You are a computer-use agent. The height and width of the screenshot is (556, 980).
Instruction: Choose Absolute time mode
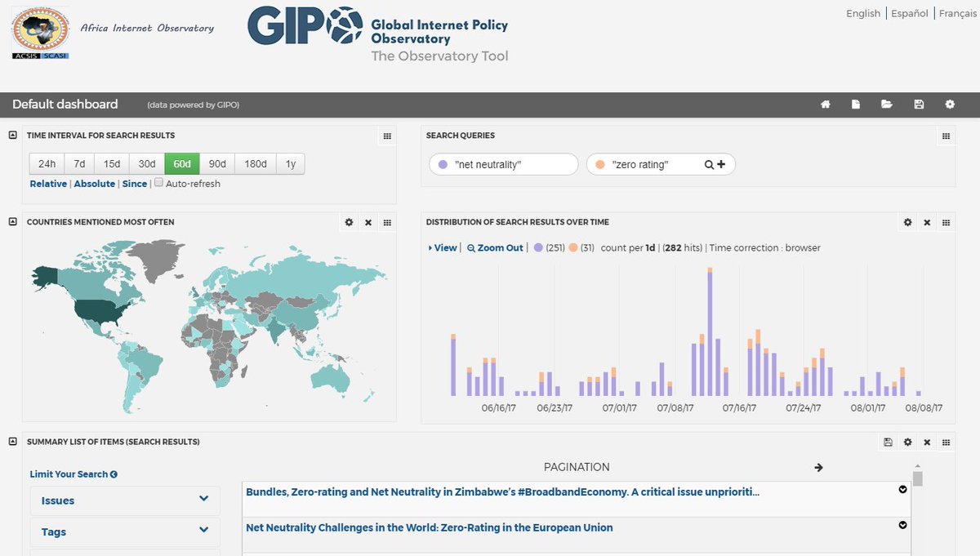[95, 184]
